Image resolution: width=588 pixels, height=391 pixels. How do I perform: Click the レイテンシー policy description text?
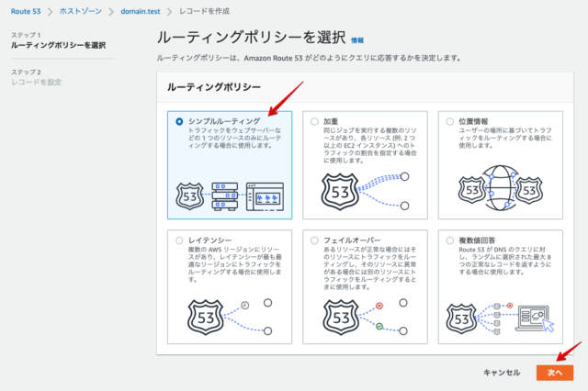point(235,264)
